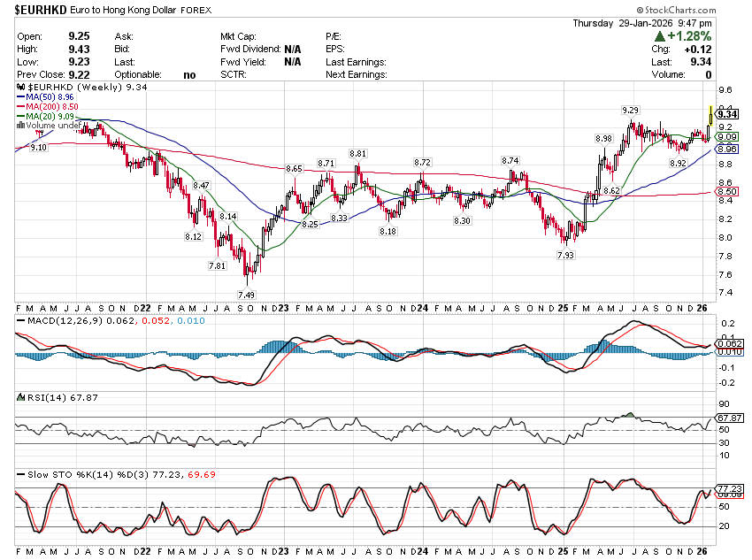Click the 9.34 last price tag on axis
This screenshot has width=752, height=560.
(x=727, y=114)
